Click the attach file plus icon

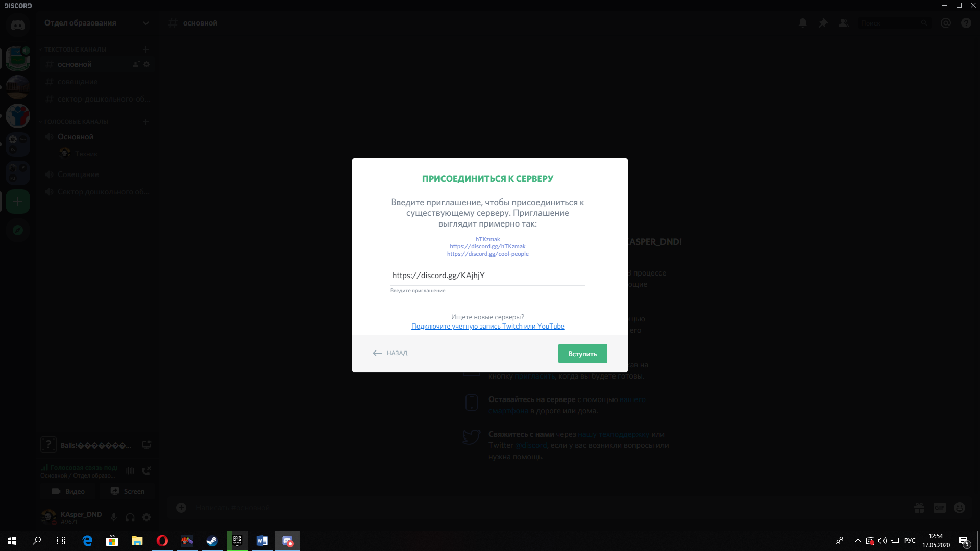pos(181,508)
